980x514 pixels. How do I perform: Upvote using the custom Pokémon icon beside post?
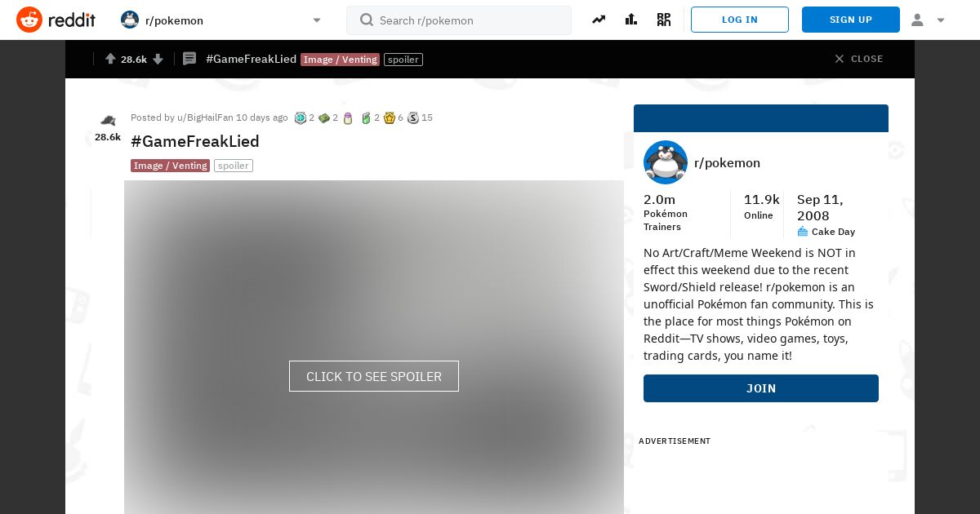point(108,121)
